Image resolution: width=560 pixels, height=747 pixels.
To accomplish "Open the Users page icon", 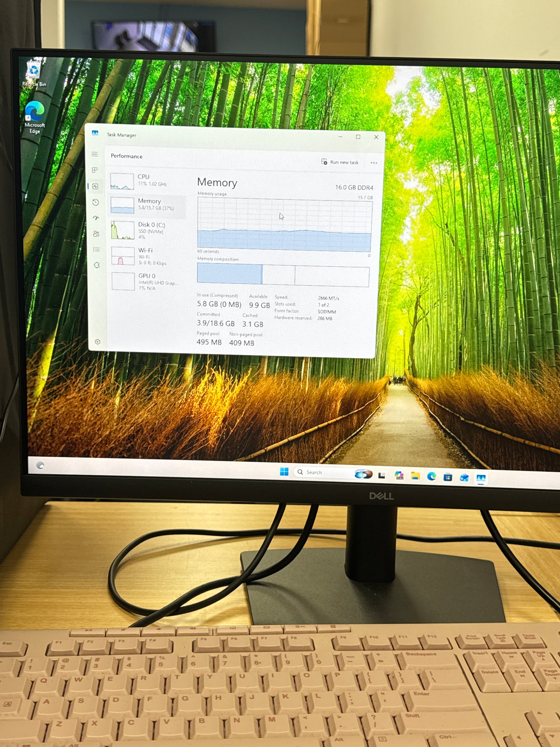I will pyautogui.click(x=96, y=233).
